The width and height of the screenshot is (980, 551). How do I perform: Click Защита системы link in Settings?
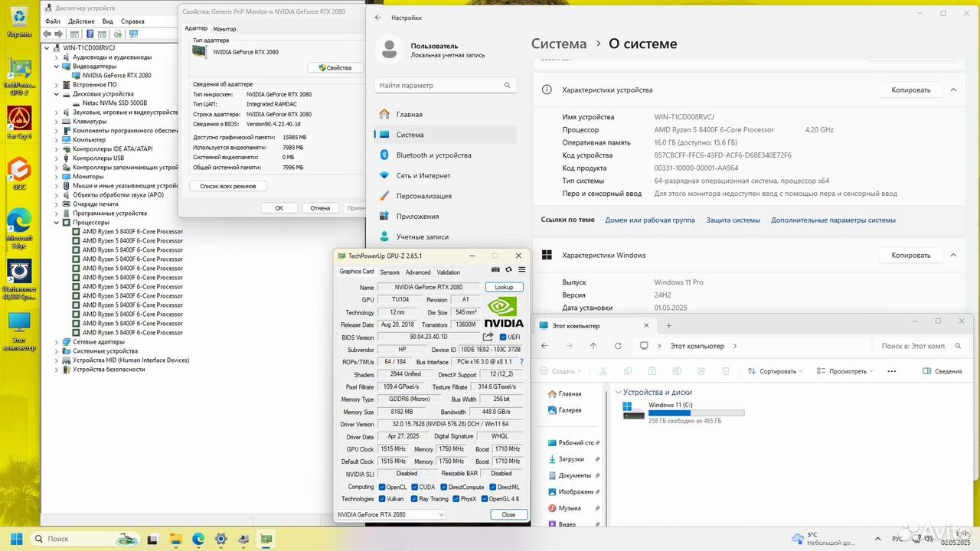click(x=733, y=220)
